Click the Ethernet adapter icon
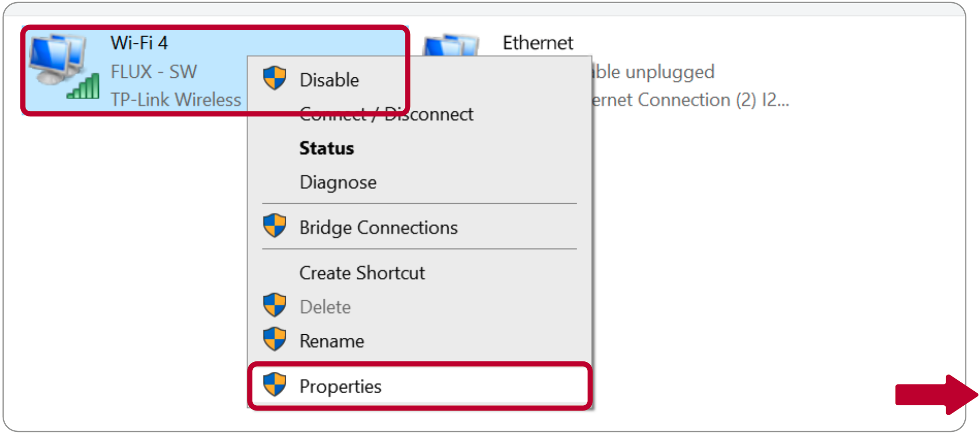Screen dimensions: 980x434 click(x=451, y=45)
